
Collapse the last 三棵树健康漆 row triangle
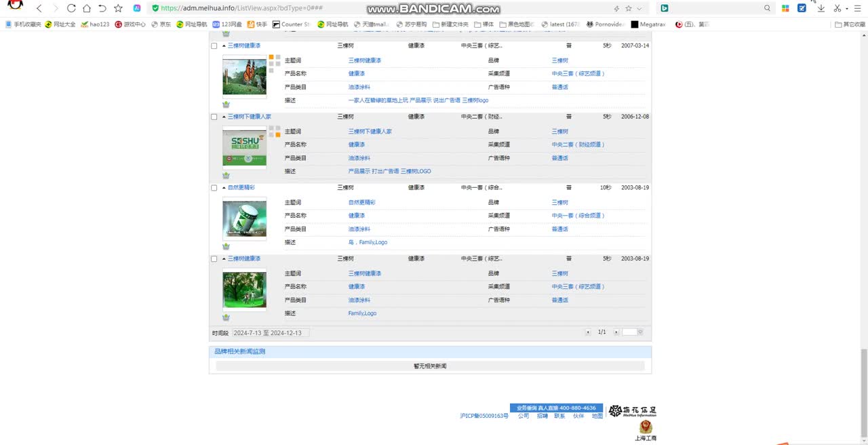[x=224, y=259]
